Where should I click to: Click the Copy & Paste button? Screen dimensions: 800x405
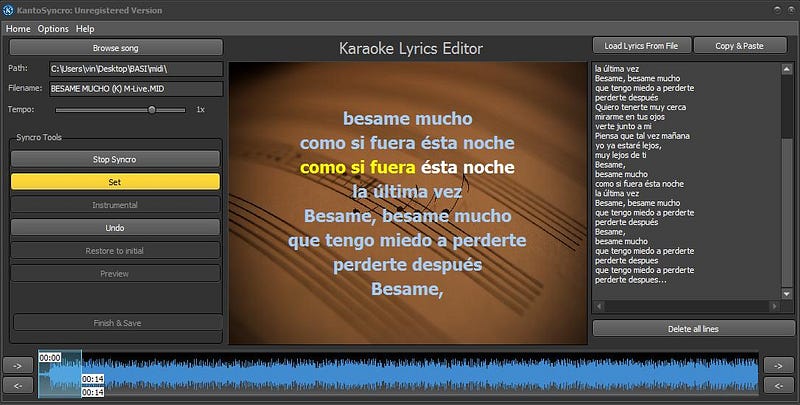[739, 46]
